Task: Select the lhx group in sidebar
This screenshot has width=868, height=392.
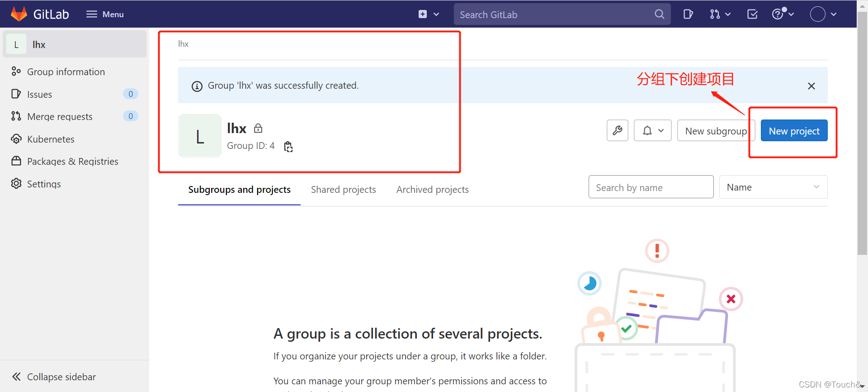Action: click(75, 44)
